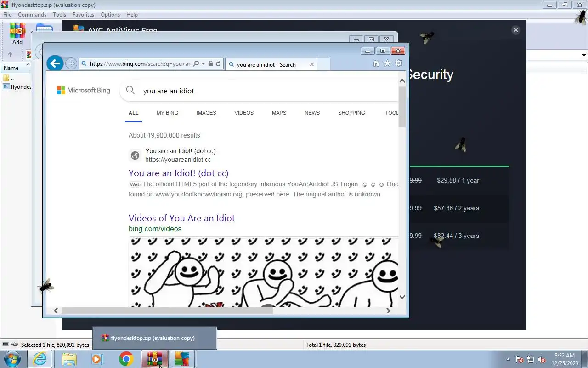Close the AVG AntiVirus dialog with X
The width and height of the screenshot is (588, 368).
pyautogui.click(x=515, y=30)
